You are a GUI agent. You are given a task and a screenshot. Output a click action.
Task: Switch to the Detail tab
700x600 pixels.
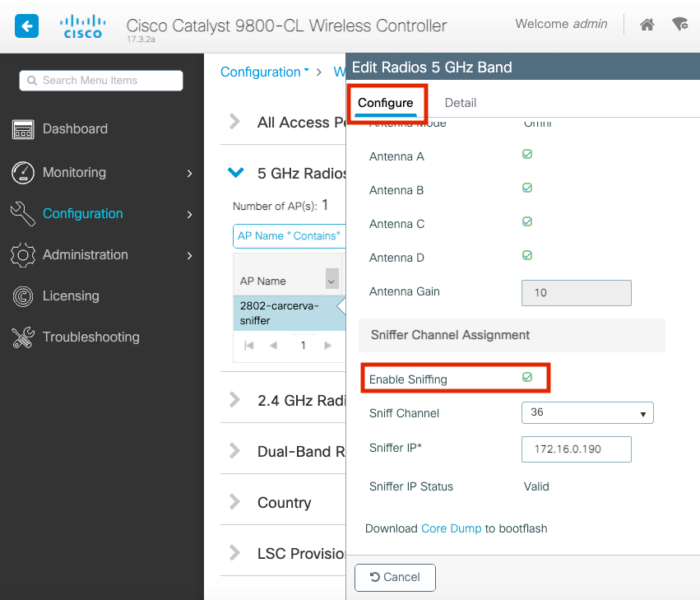tap(461, 103)
